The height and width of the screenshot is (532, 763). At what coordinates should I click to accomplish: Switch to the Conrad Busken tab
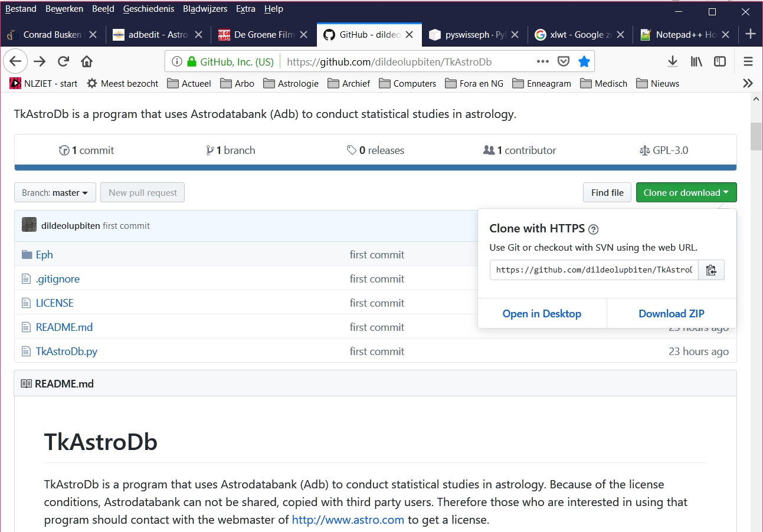click(53, 35)
